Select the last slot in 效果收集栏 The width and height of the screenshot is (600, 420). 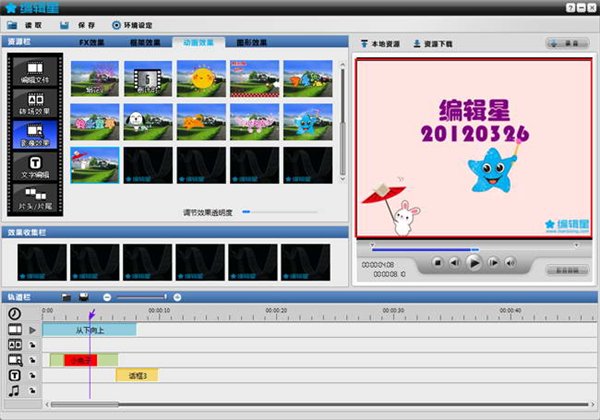(x=306, y=262)
